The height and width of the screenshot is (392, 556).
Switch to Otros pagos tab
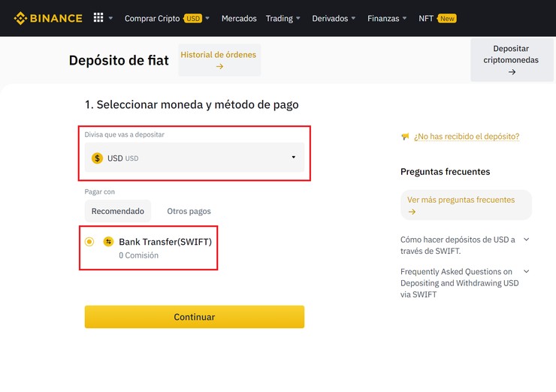click(x=189, y=211)
